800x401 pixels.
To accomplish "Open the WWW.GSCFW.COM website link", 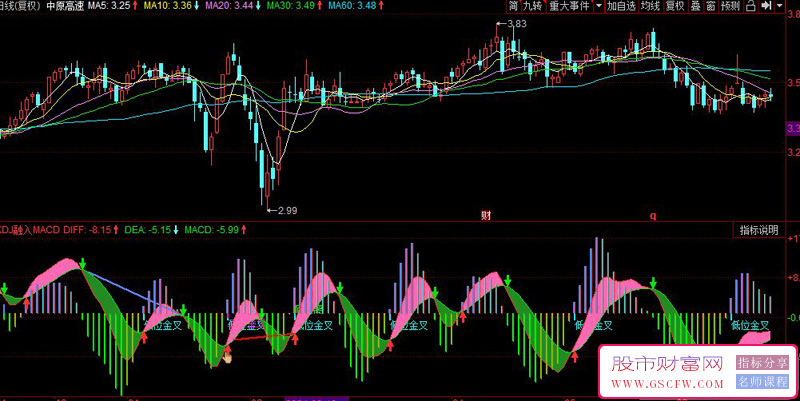I will click(667, 384).
